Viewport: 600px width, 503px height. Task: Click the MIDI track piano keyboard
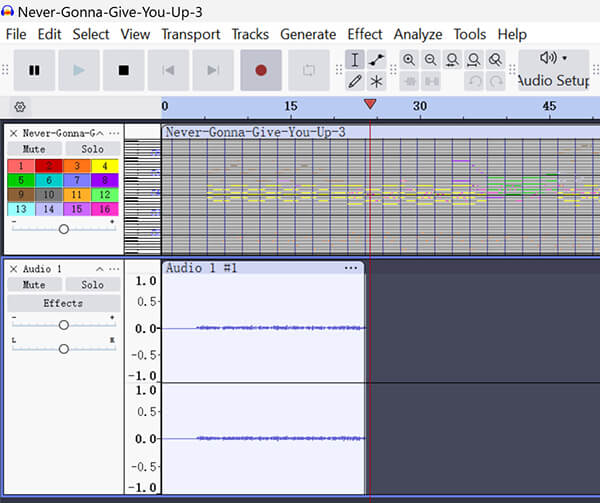(142, 197)
